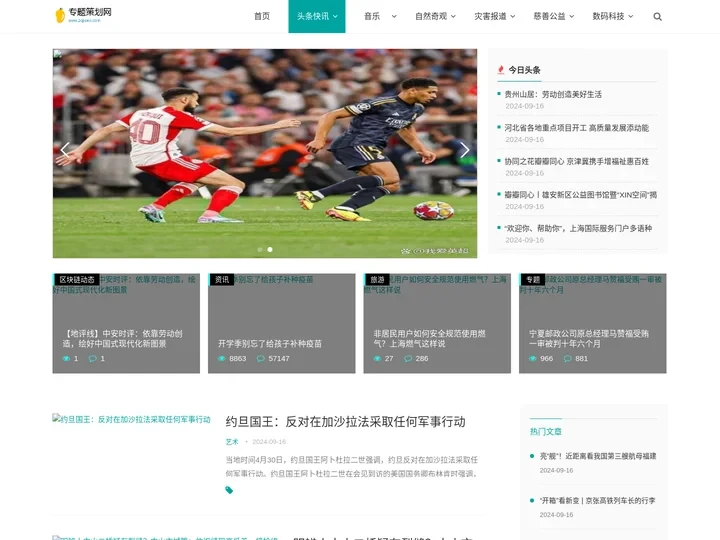720x540 pixels.
Task: Click the 2024-09-16 date under 约旦国王 title
Action: [269, 442]
